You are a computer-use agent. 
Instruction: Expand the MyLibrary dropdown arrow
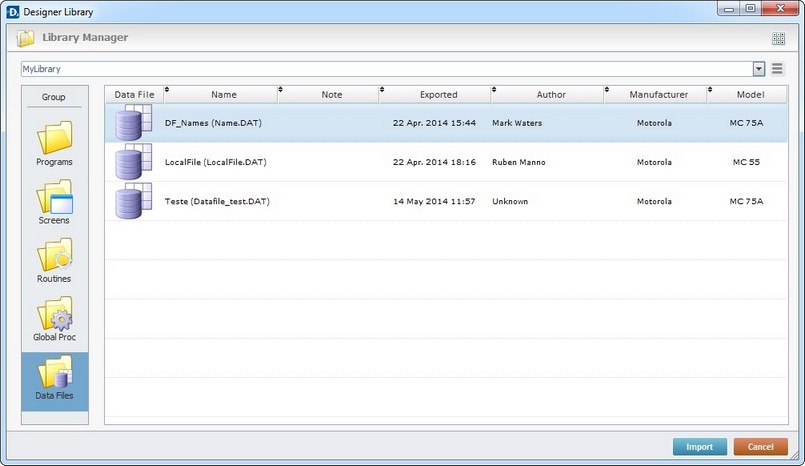pos(759,69)
